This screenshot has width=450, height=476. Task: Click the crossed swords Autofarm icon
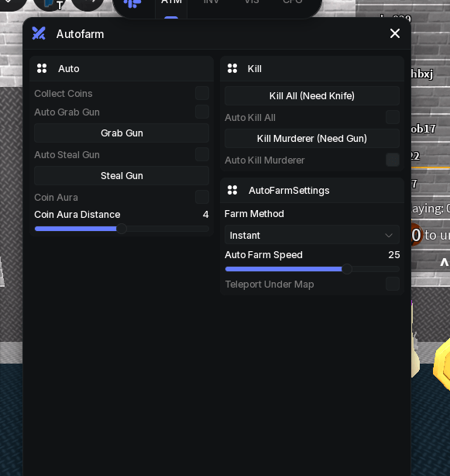tap(39, 33)
